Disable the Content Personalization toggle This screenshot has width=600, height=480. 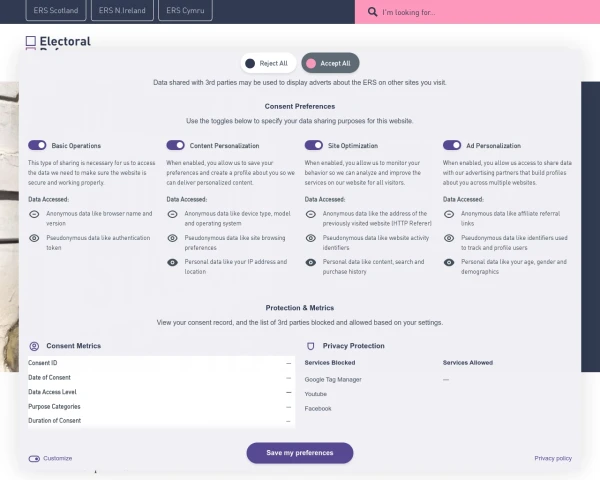tap(176, 145)
